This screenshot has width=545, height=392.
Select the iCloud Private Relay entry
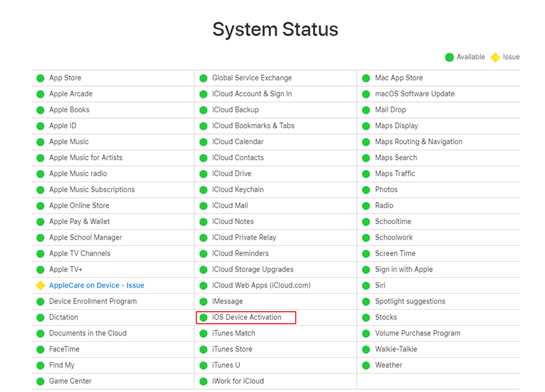(x=244, y=238)
